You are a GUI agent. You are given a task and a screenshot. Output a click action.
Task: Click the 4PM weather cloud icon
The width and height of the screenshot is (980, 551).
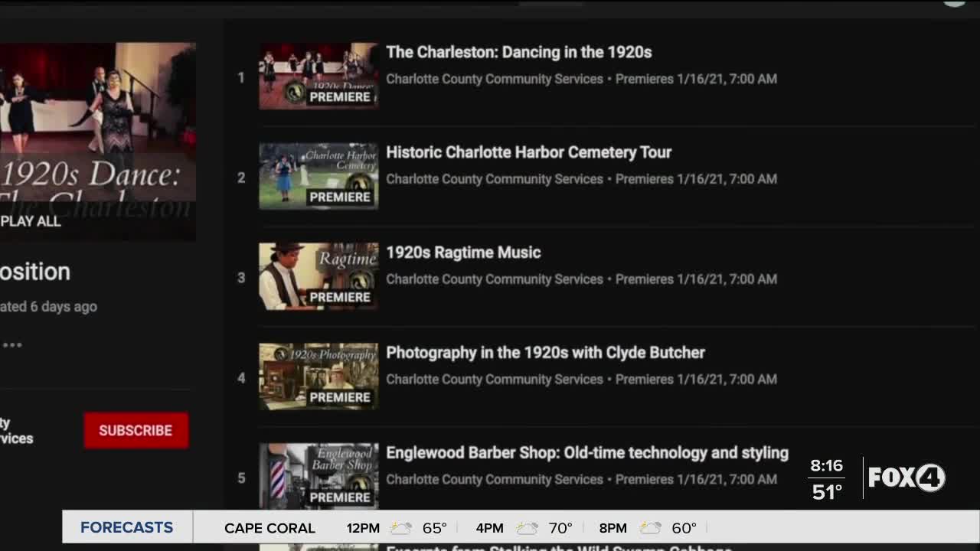pos(527,528)
